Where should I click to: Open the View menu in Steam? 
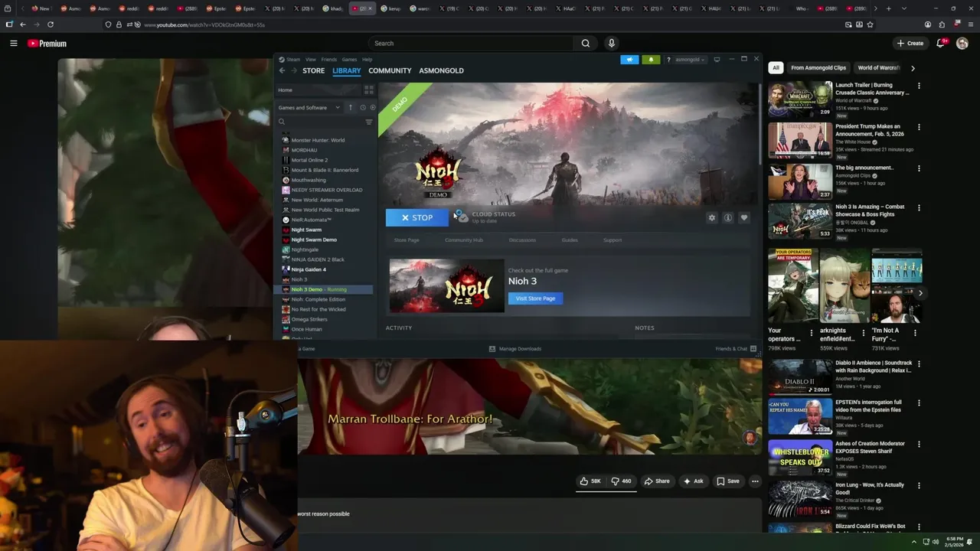(x=311, y=60)
